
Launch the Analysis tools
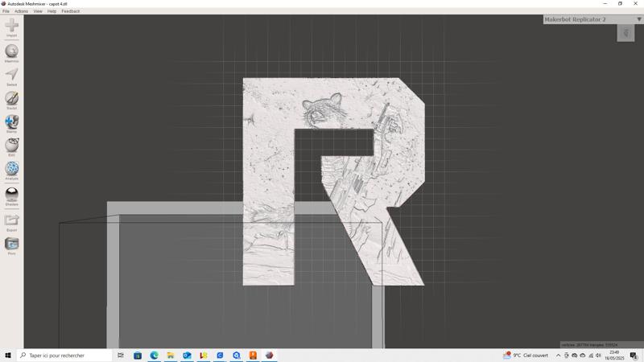[x=11, y=169]
